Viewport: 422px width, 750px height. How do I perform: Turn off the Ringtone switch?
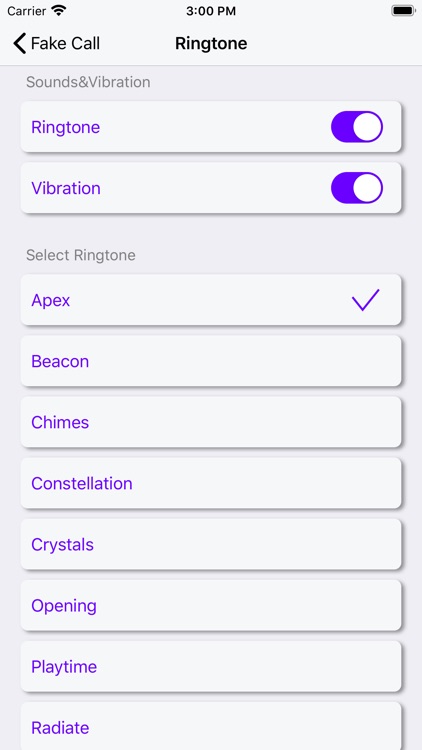[357, 127]
